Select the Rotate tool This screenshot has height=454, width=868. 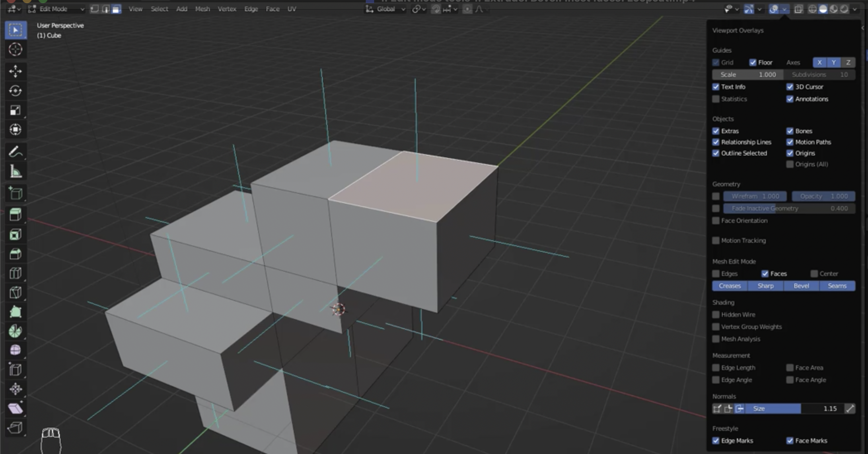pos(16,91)
